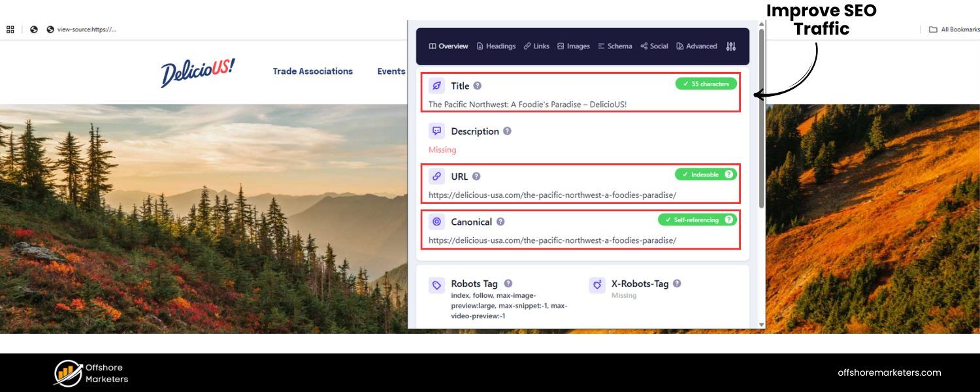Open the browser apps grid icon
Viewport: 980px width, 392px height.
pos(10,29)
